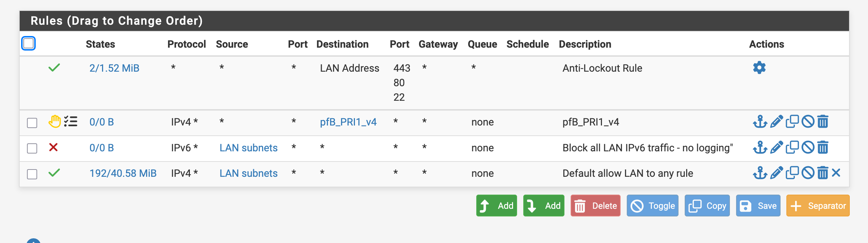Screen dimensions: 868x243
Task: Click the Toggle button
Action: [x=652, y=206]
